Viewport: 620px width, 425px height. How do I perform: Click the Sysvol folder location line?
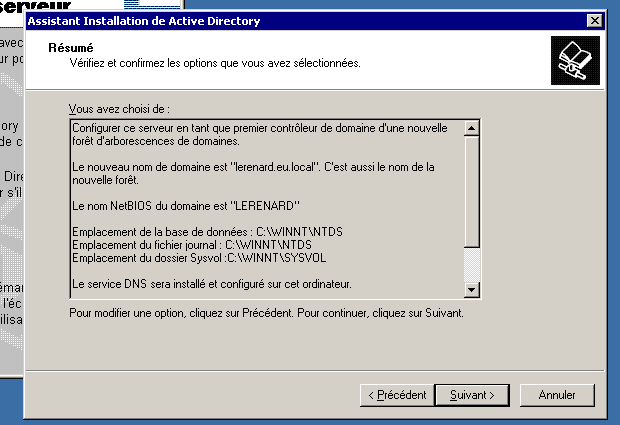tap(199, 258)
